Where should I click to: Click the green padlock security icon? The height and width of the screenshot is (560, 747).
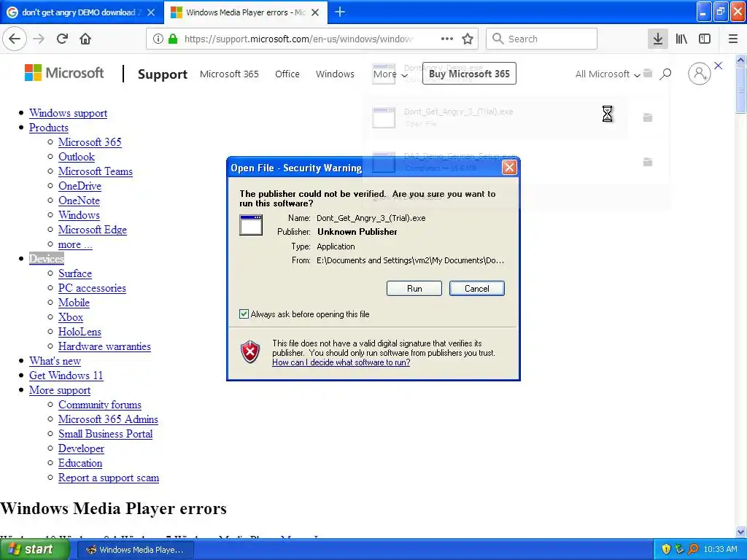tap(172, 39)
